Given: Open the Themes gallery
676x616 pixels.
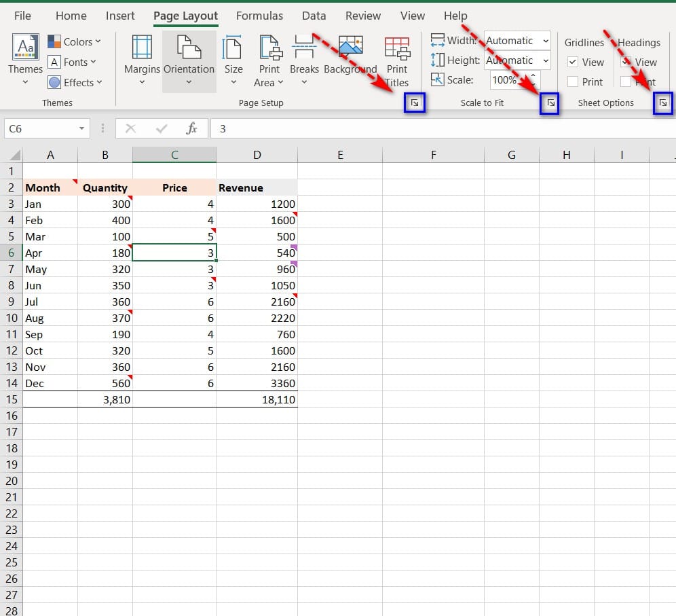Looking at the screenshot, I should pyautogui.click(x=25, y=60).
